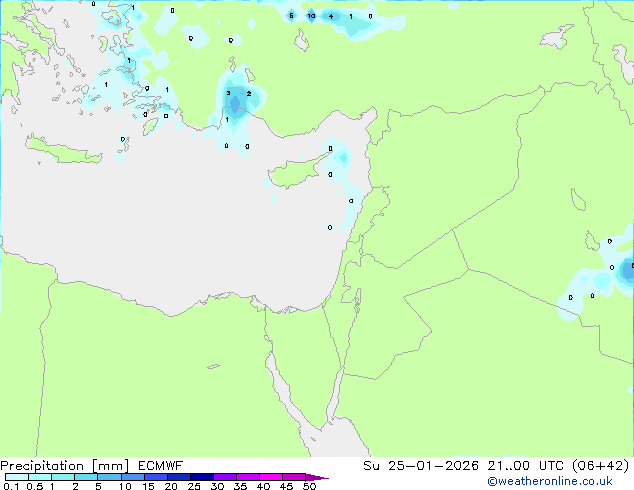This screenshot has height=490, width=634.
Task: Click the '0.1' legend scale label
Action: click(11, 486)
